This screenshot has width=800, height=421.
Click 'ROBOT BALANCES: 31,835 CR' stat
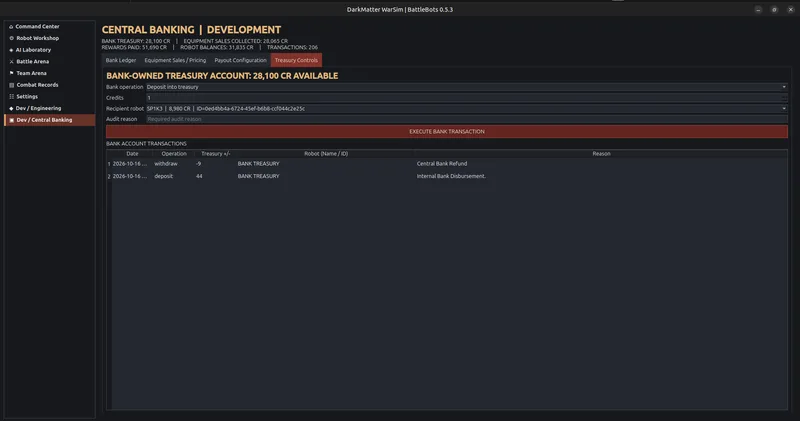coord(217,47)
